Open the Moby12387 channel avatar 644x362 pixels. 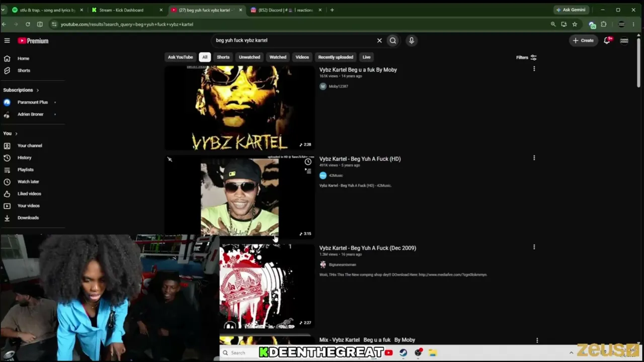323,86
